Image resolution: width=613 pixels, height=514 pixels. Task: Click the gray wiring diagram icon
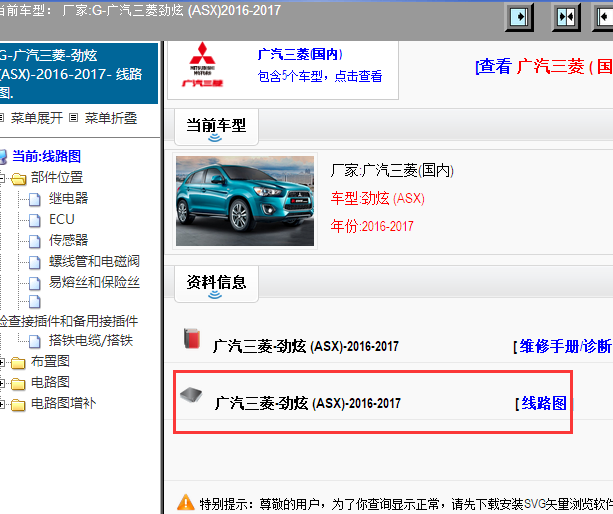tap(191, 395)
